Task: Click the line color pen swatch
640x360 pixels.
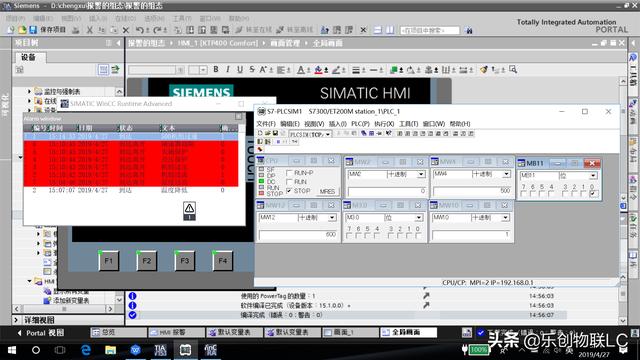Action: [x=336, y=70]
